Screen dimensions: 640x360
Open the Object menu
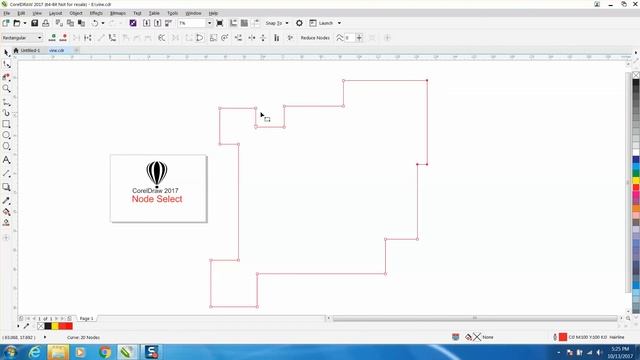click(76, 13)
